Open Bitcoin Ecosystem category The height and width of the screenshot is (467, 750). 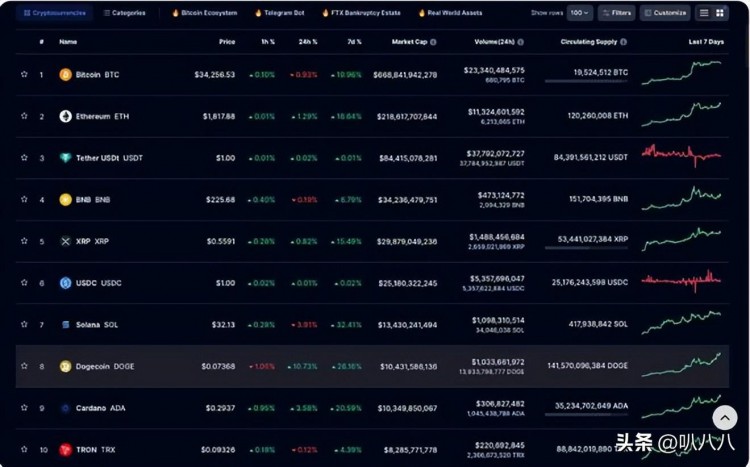click(205, 13)
